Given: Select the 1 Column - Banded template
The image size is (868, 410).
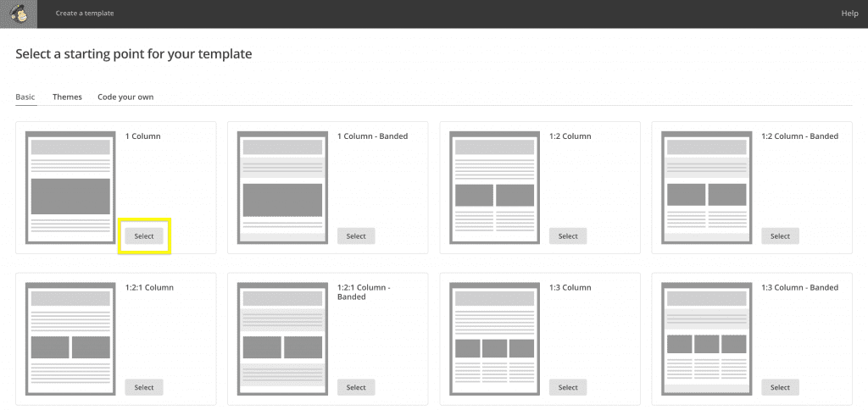Looking at the screenshot, I should [x=356, y=236].
